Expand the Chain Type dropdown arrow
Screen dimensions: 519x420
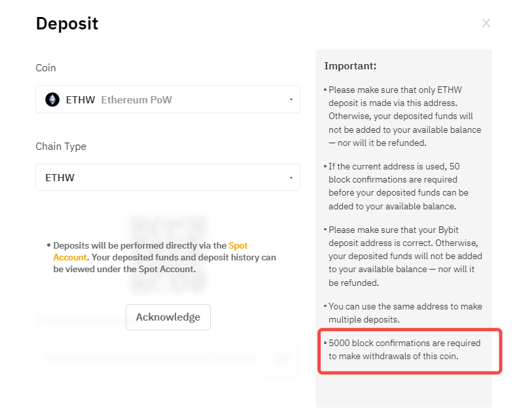pos(291,178)
